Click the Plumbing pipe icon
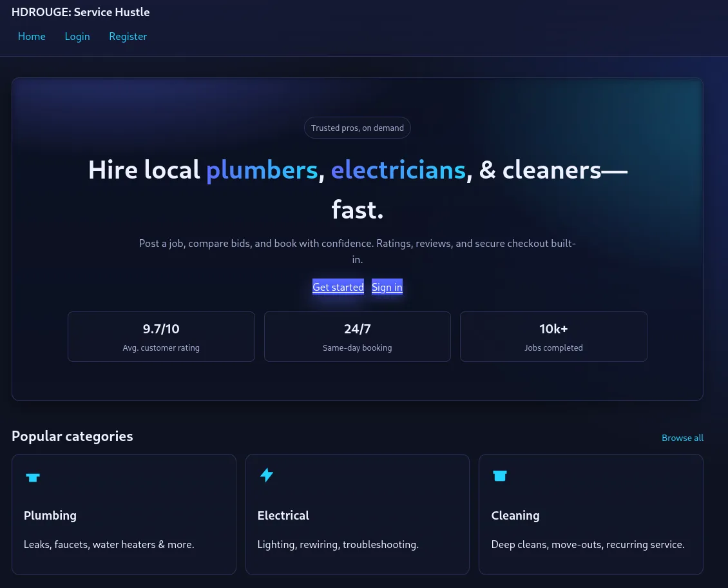728x588 pixels. (33, 477)
